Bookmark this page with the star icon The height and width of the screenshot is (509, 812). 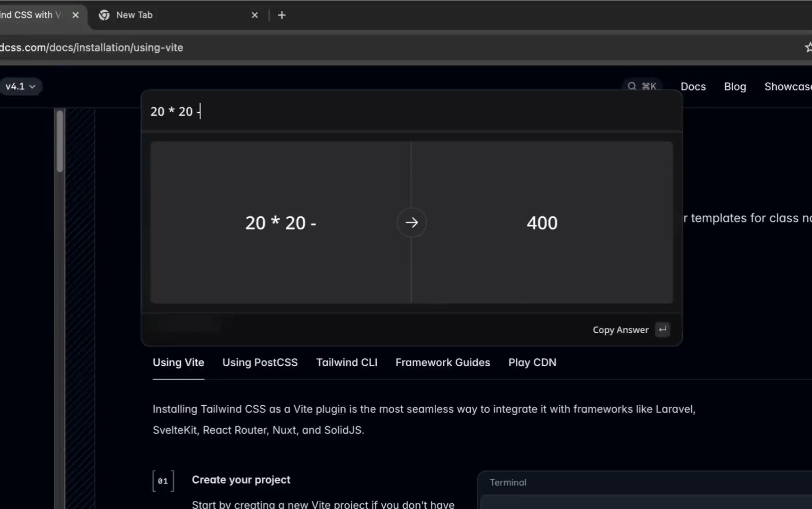point(807,47)
